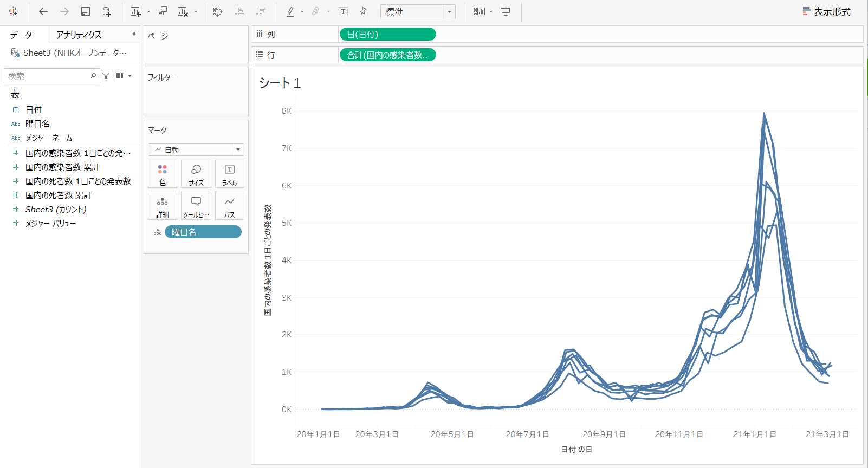
Task: Open the mark type 自動 dropdown
Action: click(x=196, y=149)
